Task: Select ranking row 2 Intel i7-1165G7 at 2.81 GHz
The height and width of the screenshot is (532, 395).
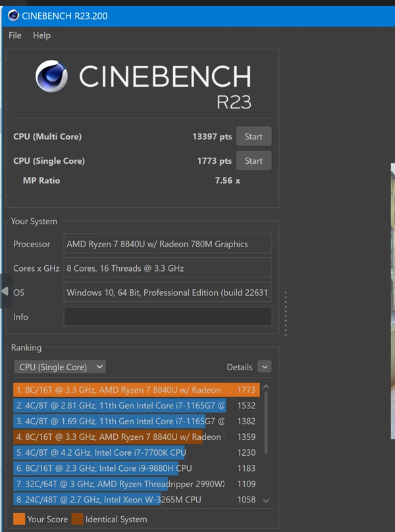Action: [136, 406]
